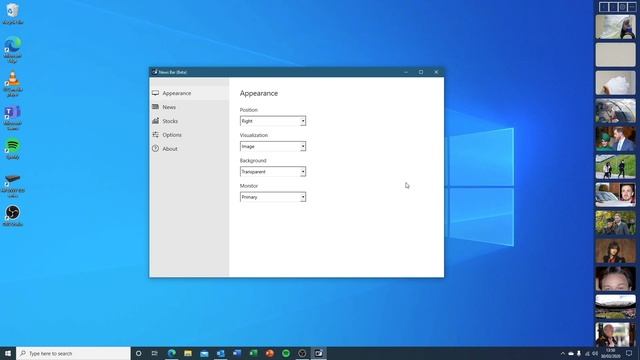Open PowerPoint from the taskbar
This screenshot has width=640, height=360.
coord(269,353)
